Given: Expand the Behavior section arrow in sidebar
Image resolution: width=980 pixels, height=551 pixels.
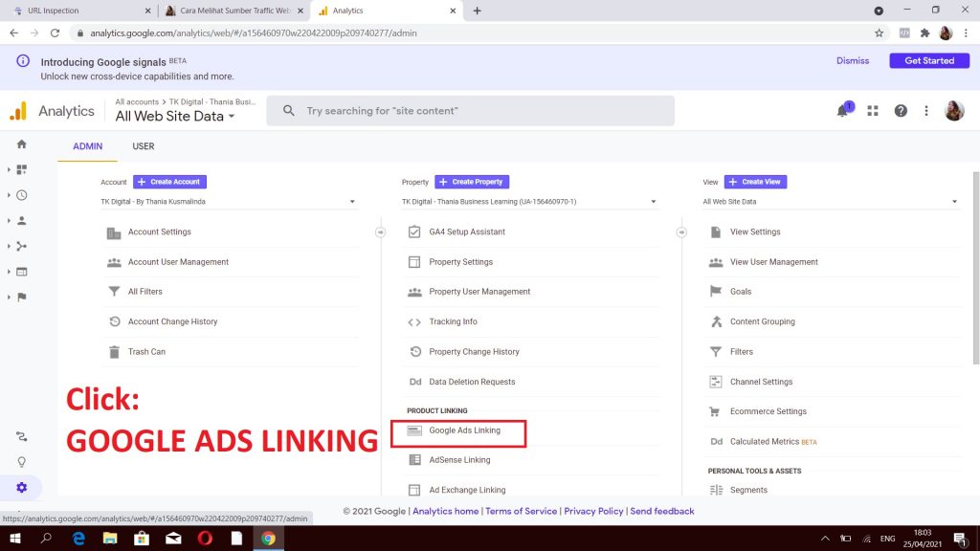Looking at the screenshot, I should click(9, 272).
